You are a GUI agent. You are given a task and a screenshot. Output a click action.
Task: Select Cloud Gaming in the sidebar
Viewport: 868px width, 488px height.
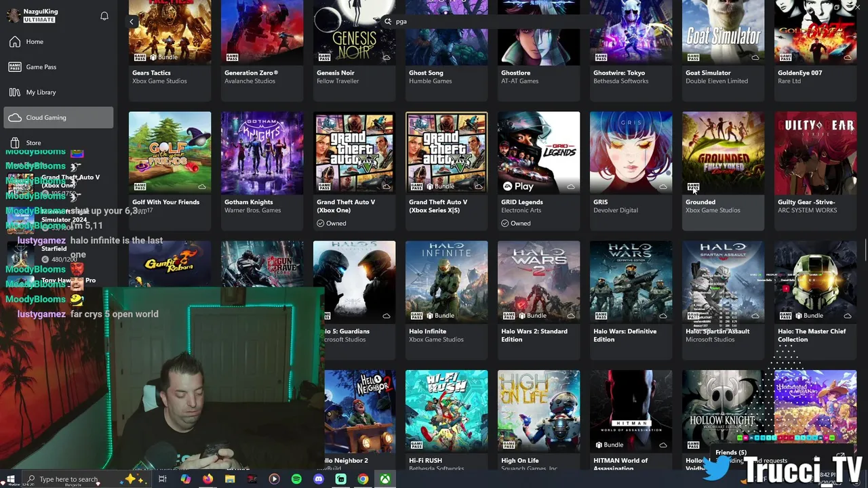[x=58, y=117]
